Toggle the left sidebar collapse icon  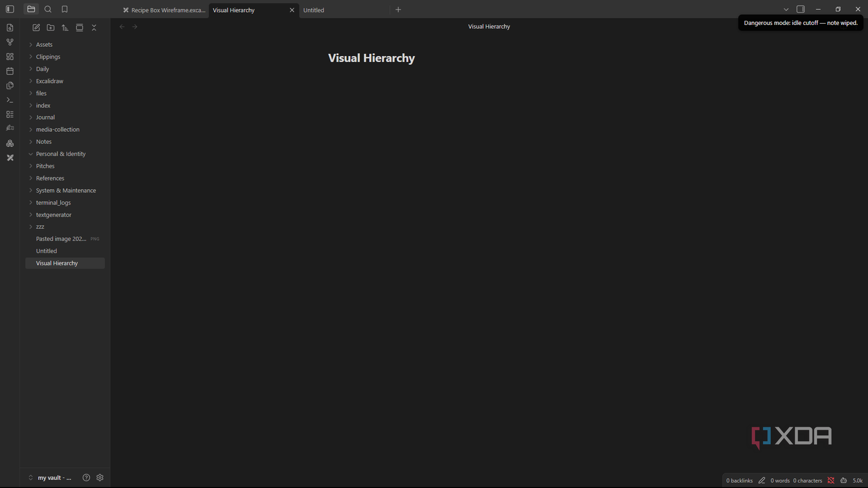click(10, 9)
